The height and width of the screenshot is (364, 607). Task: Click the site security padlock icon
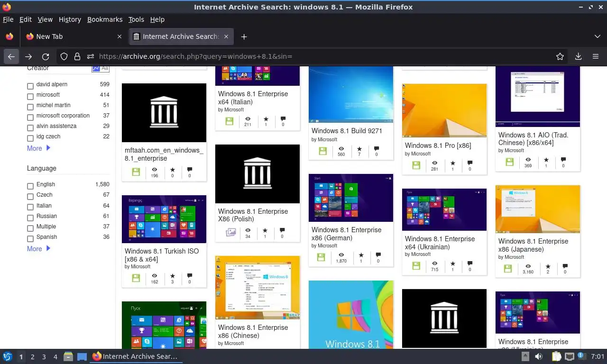click(x=77, y=56)
